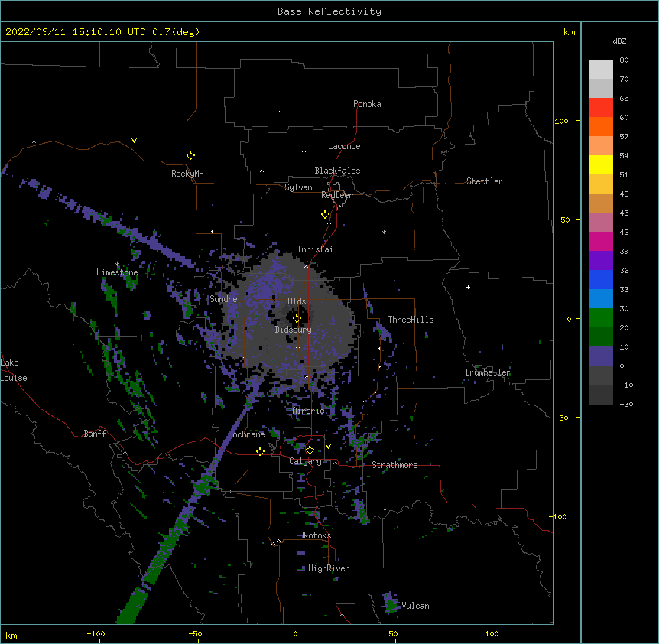Click the Sylvan label
The height and width of the screenshot is (644, 659).
coord(298,187)
